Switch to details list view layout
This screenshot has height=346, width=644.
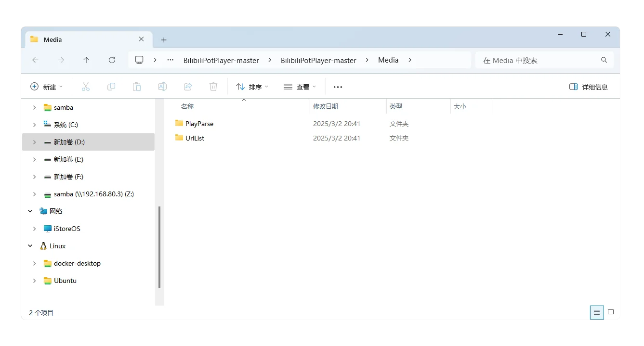pos(597,312)
